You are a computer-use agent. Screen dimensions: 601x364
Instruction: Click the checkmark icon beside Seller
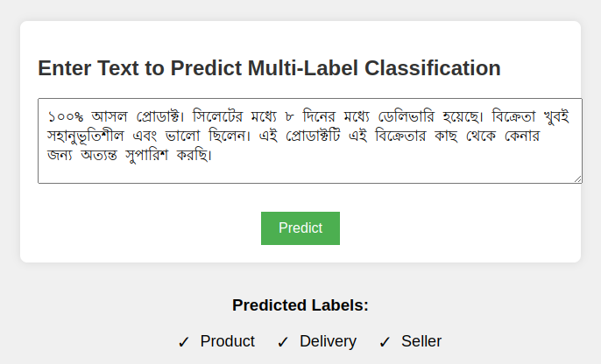[385, 342]
